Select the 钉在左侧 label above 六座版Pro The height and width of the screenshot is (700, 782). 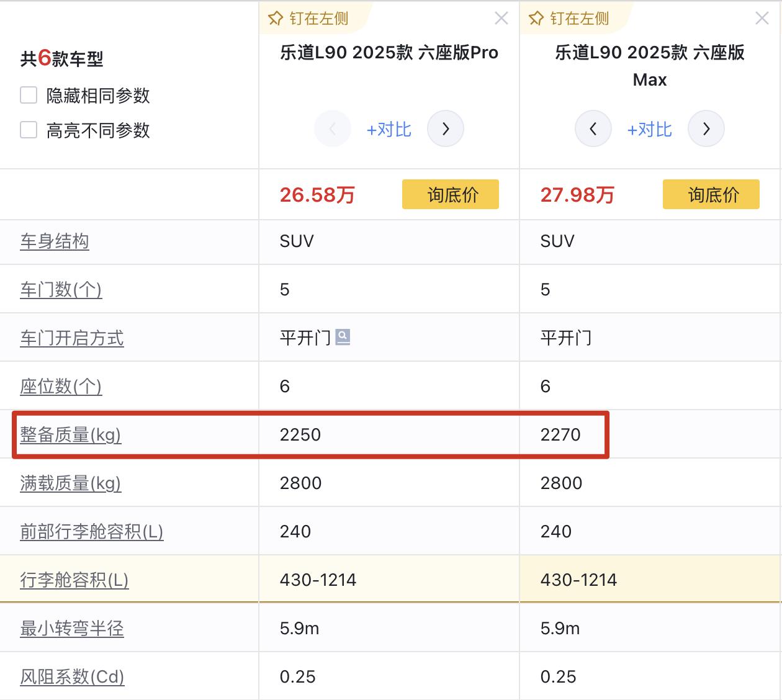pos(319,19)
